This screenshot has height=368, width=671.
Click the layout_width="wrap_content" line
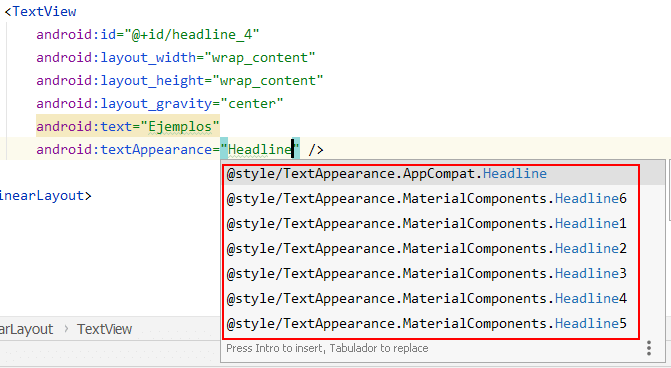click(x=176, y=57)
